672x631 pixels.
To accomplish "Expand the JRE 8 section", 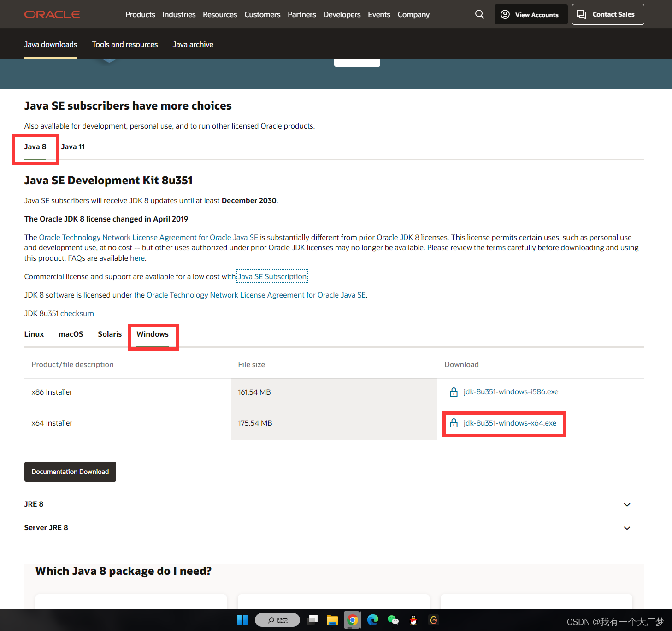I will (x=627, y=504).
